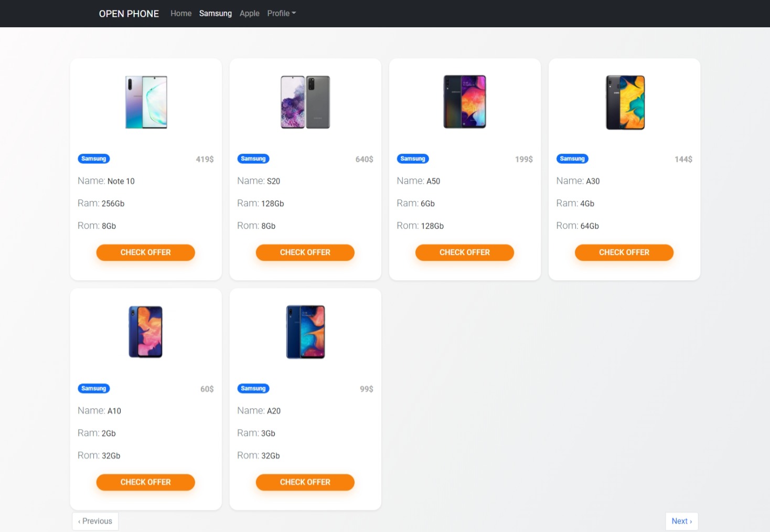This screenshot has height=532, width=770.
Task: Click the Samsung badge on the Note 10 card
Action: [x=93, y=158]
